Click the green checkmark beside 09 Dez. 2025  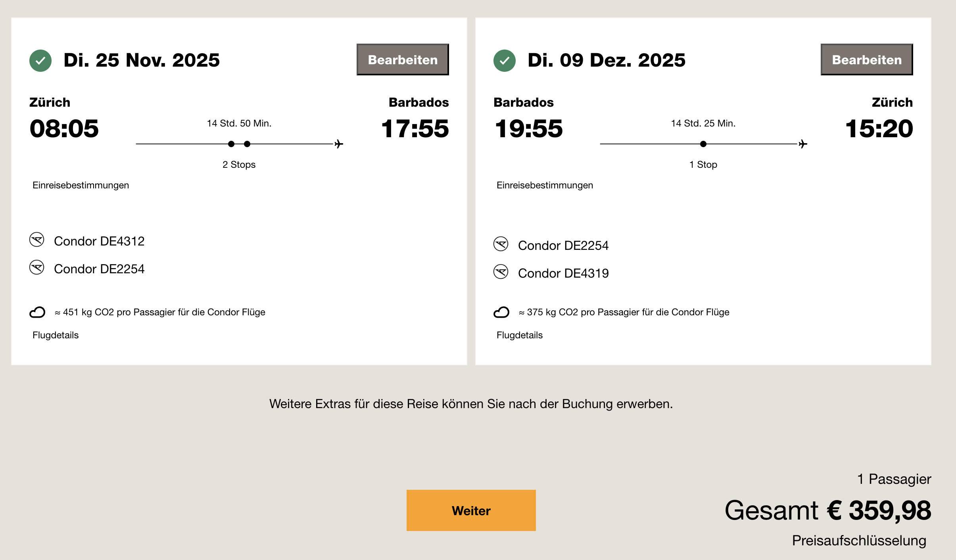(x=504, y=61)
